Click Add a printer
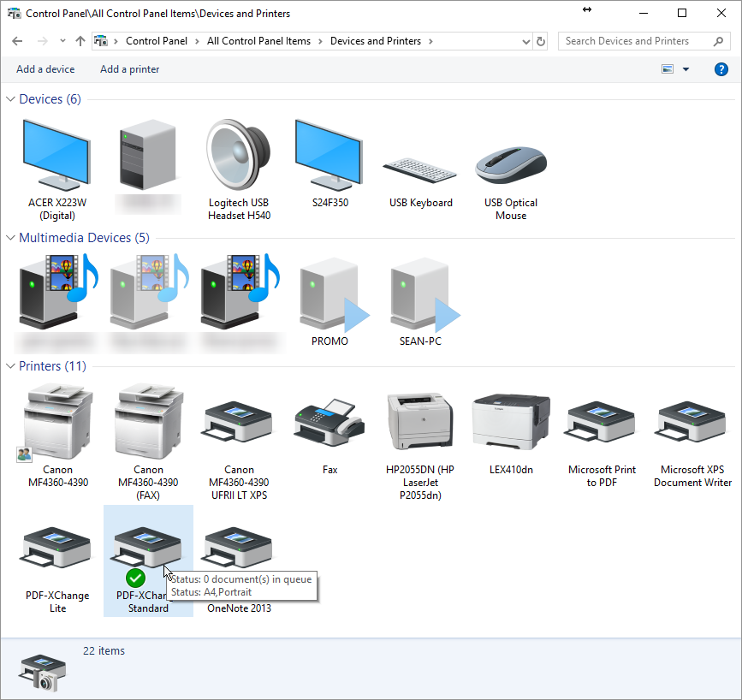 (x=129, y=69)
